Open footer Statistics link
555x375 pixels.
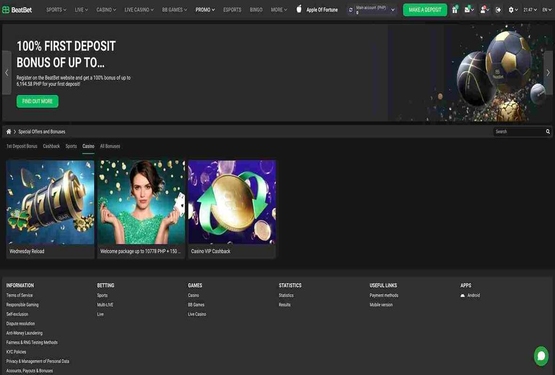click(x=286, y=295)
